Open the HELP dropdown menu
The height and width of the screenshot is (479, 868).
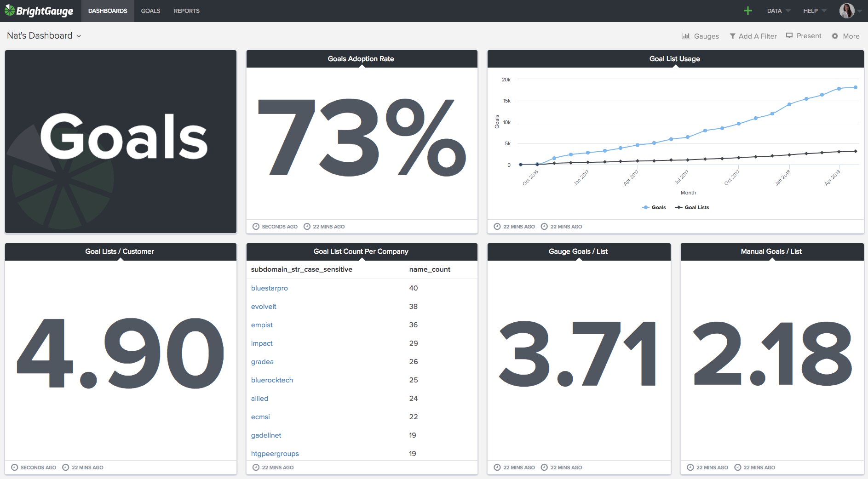point(815,11)
